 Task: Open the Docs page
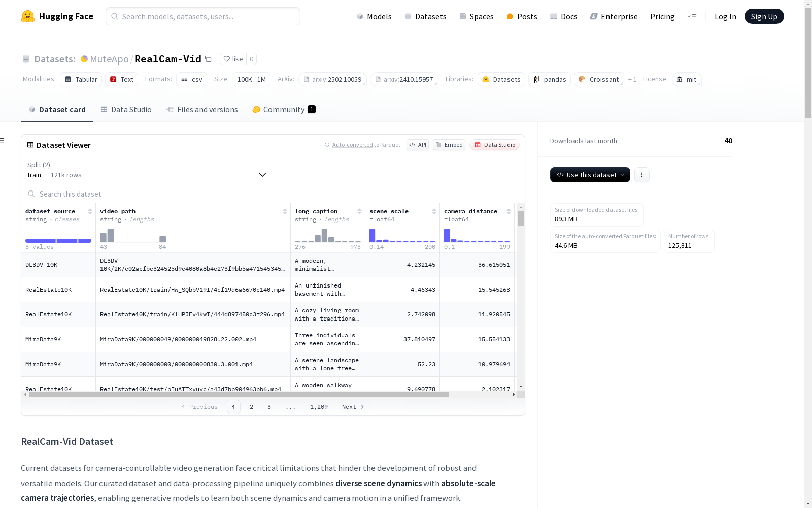(x=564, y=16)
